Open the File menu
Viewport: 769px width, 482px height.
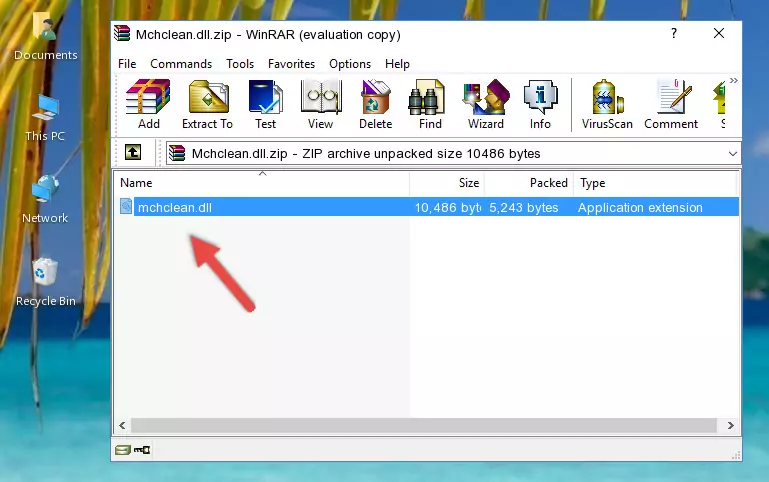click(127, 64)
